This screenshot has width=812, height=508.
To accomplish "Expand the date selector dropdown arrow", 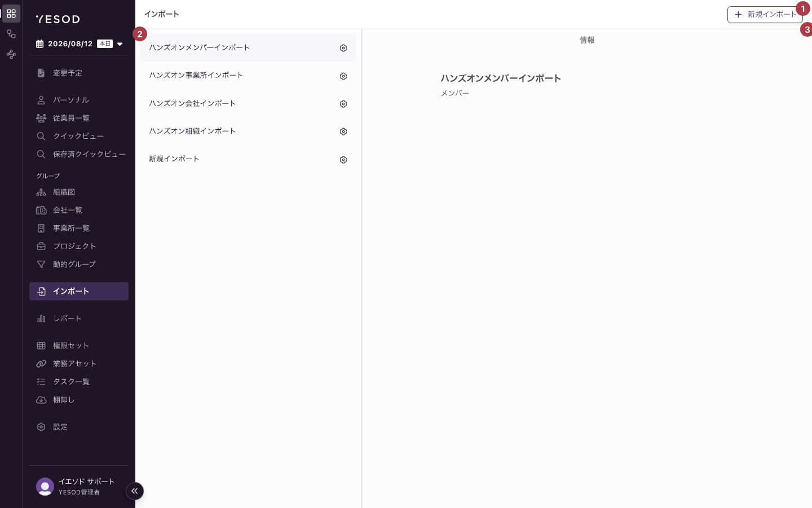I will 120,44.
